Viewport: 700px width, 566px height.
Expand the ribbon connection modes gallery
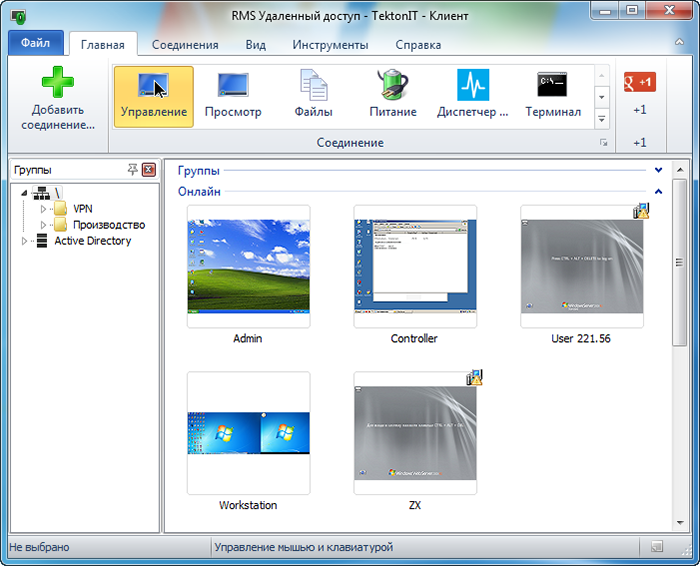click(x=602, y=119)
